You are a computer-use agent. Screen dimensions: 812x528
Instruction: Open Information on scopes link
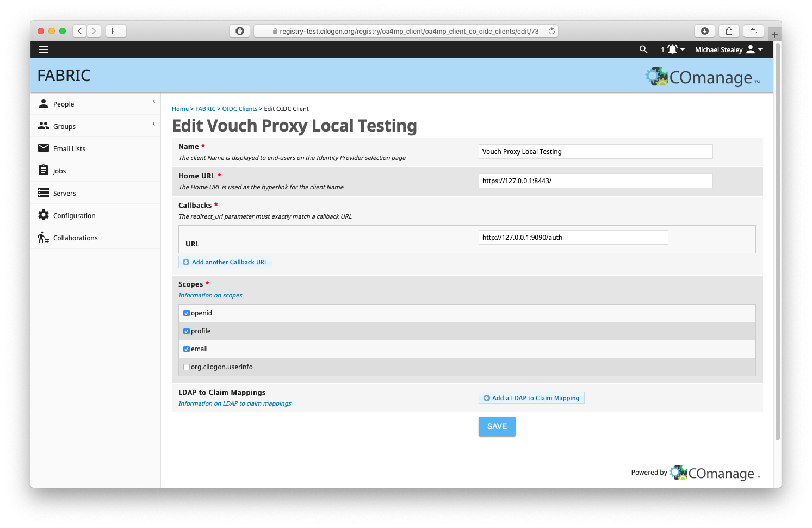tap(210, 295)
